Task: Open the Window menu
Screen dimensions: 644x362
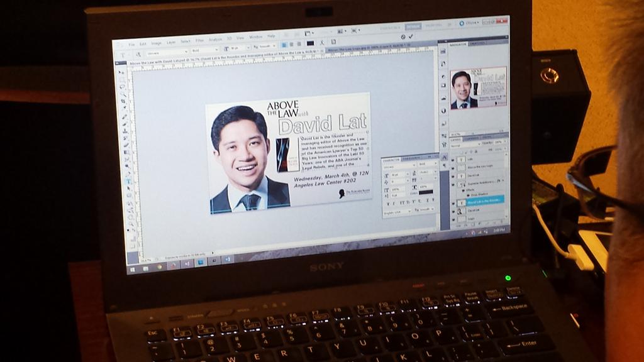Action: tap(255, 36)
